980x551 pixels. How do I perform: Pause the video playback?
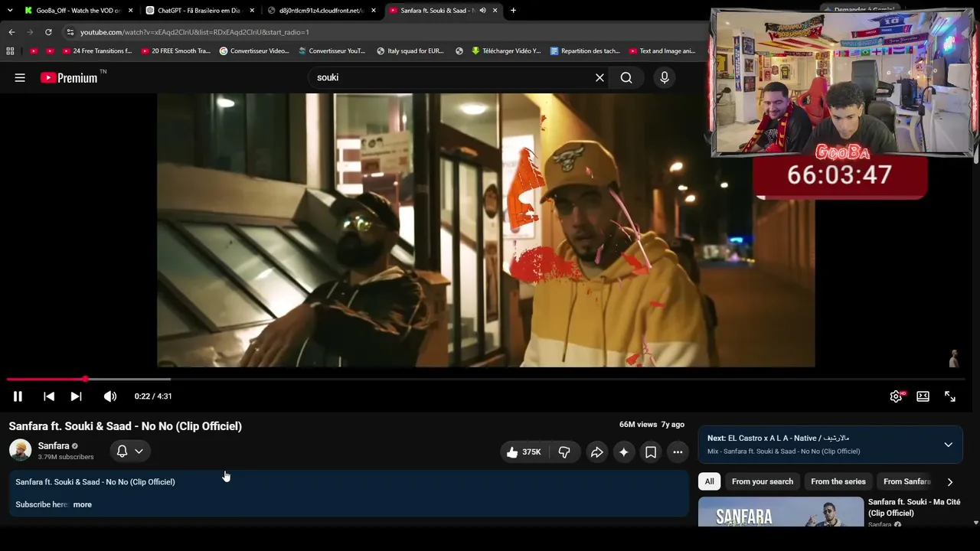pos(18,396)
